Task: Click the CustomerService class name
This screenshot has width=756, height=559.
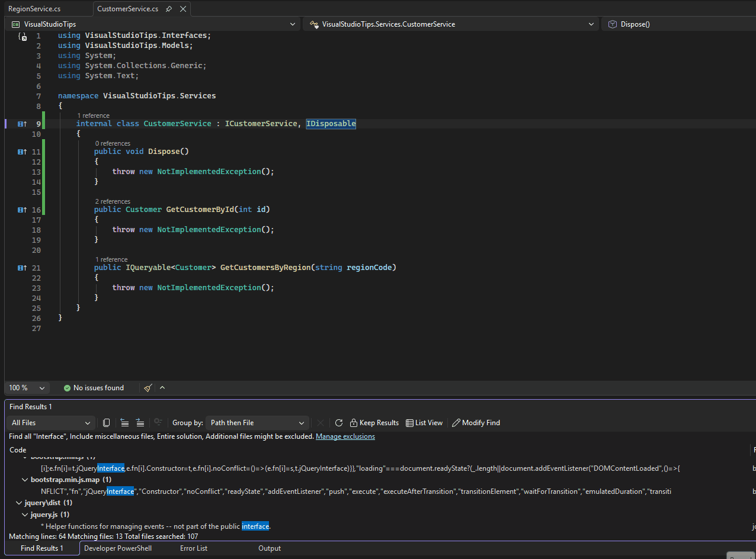Action: point(177,124)
